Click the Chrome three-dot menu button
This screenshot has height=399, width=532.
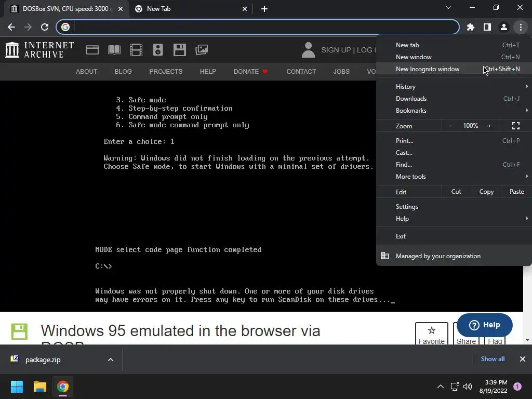pos(521,27)
